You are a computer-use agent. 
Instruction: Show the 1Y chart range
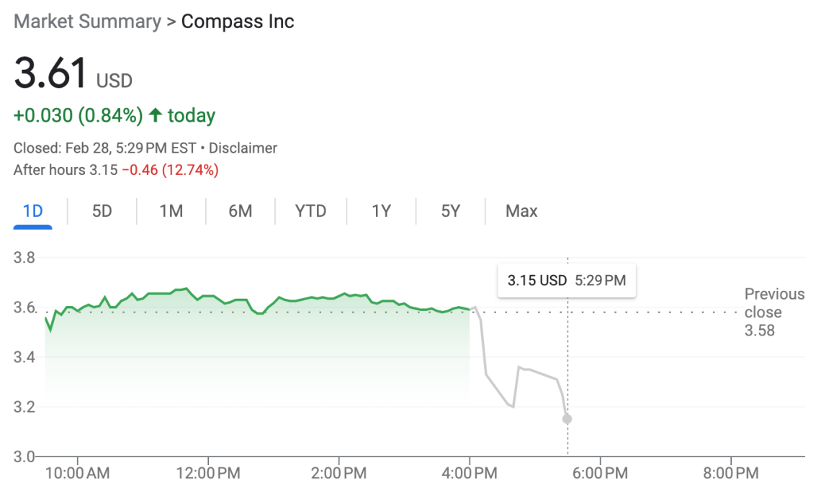[381, 211]
